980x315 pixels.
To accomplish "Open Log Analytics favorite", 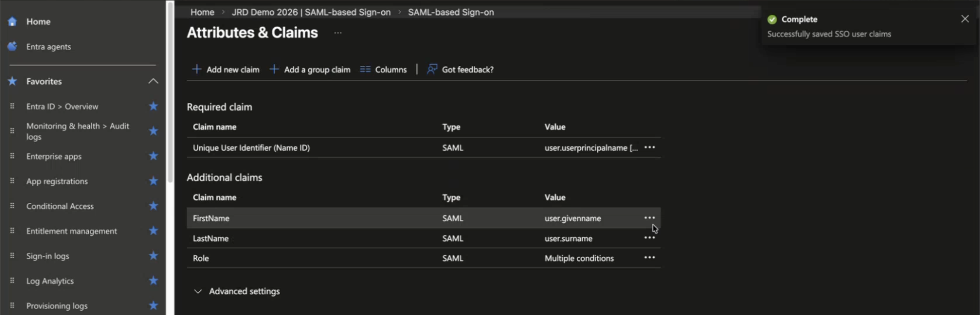I will (x=50, y=281).
